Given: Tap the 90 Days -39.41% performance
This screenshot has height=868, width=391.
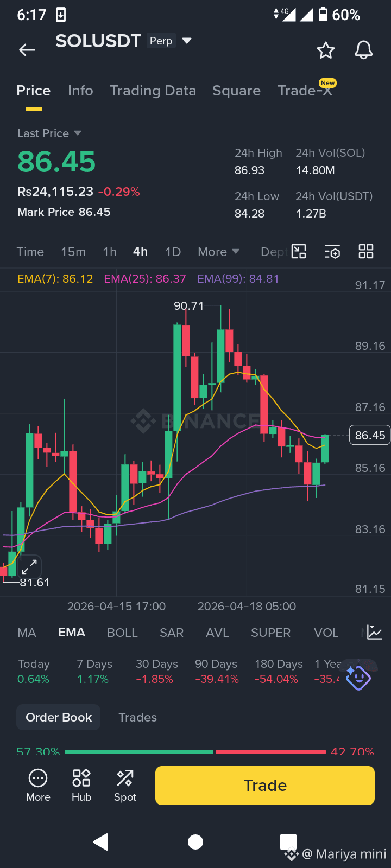Looking at the screenshot, I should point(217,672).
